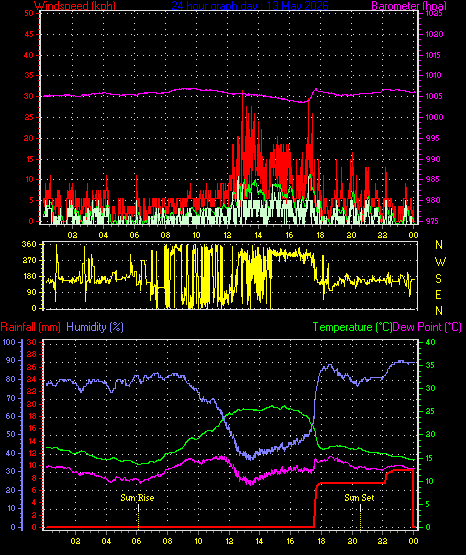The width and height of the screenshot is (466, 555).
Task: Click the "70" humidity axis value
Action: coord(11,398)
